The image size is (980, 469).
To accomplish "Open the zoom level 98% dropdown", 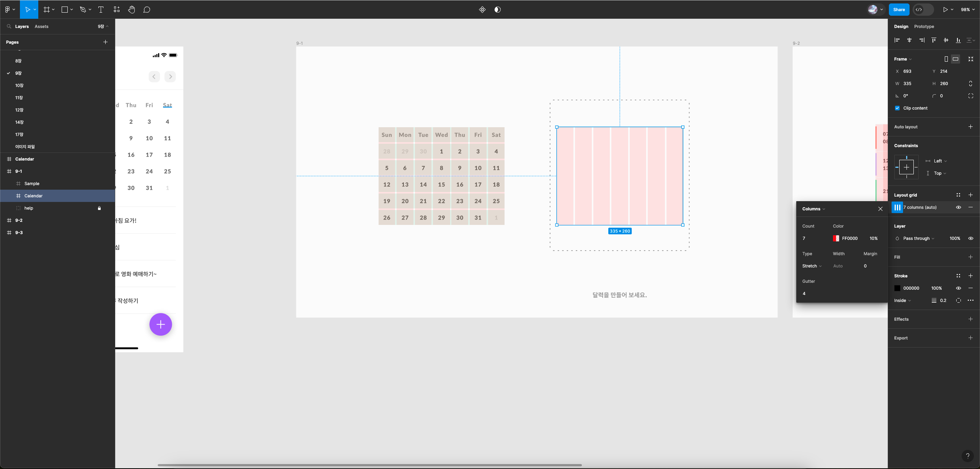I will (x=968, y=10).
